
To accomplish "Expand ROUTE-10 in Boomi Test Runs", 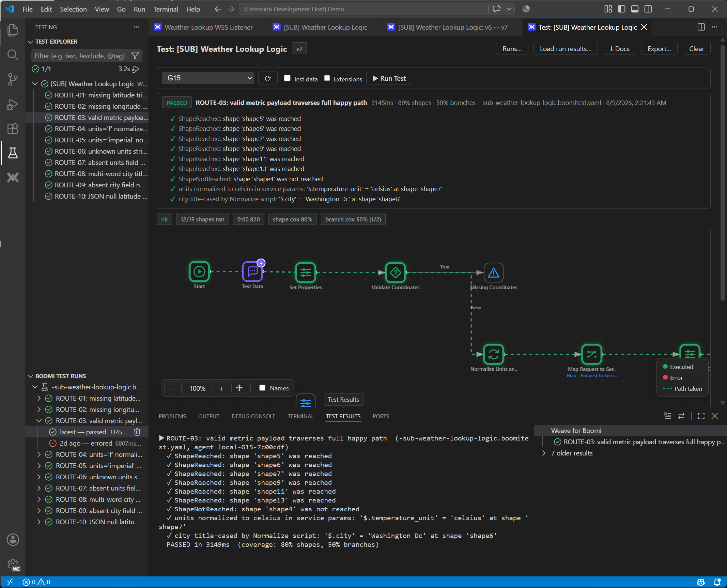I will click(39, 522).
